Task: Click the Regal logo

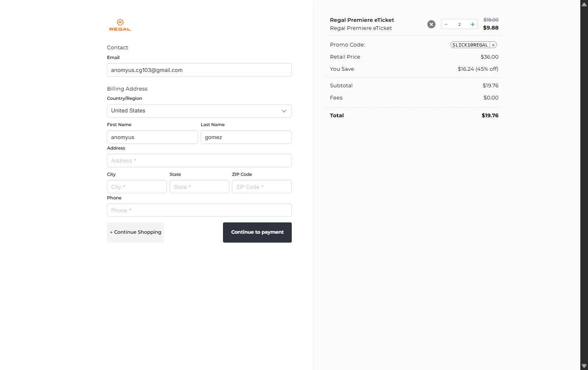Action: pos(120,25)
